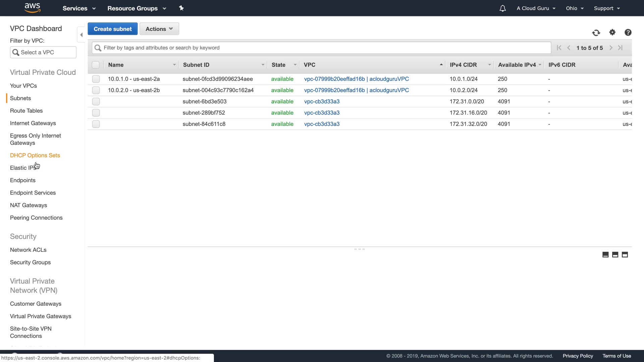Open vpc-07999b20eeffad16b link in first row
The image size is (644, 362).
click(x=334, y=79)
